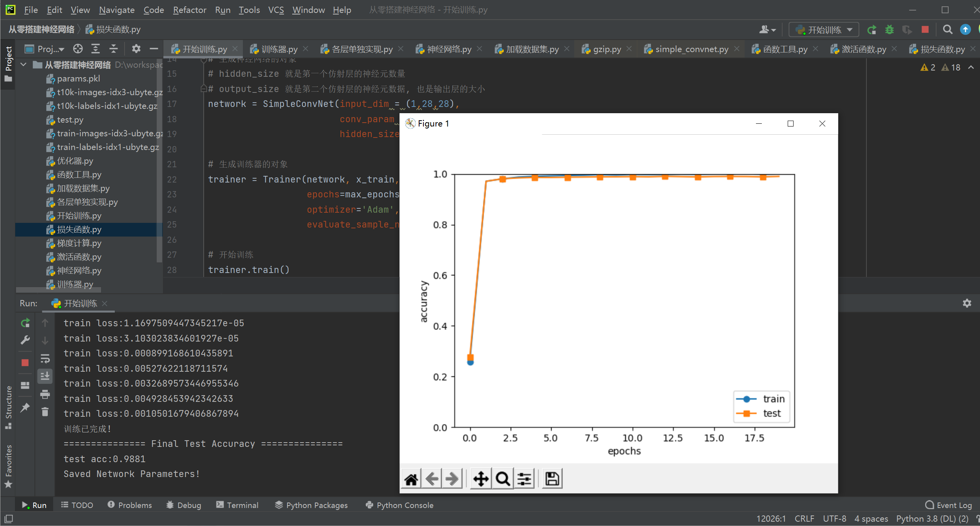This screenshot has width=980, height=526.
Task: Open Search Everywhere magnifier in the toolbar
Action: point(947,30)
